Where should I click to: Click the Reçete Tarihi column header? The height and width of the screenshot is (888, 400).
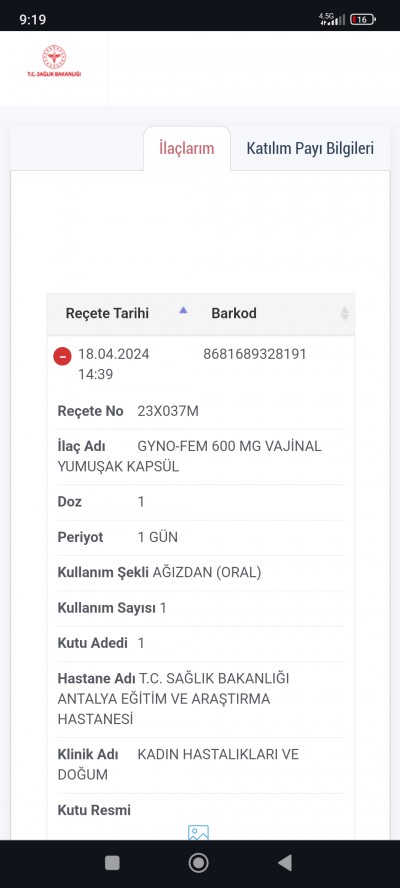tap(107, 313)
